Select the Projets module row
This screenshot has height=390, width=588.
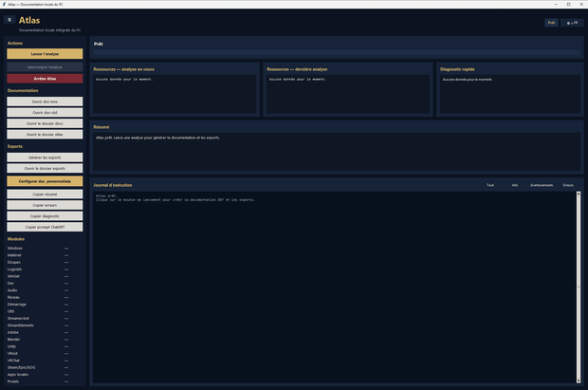click(x=38, y=381)
